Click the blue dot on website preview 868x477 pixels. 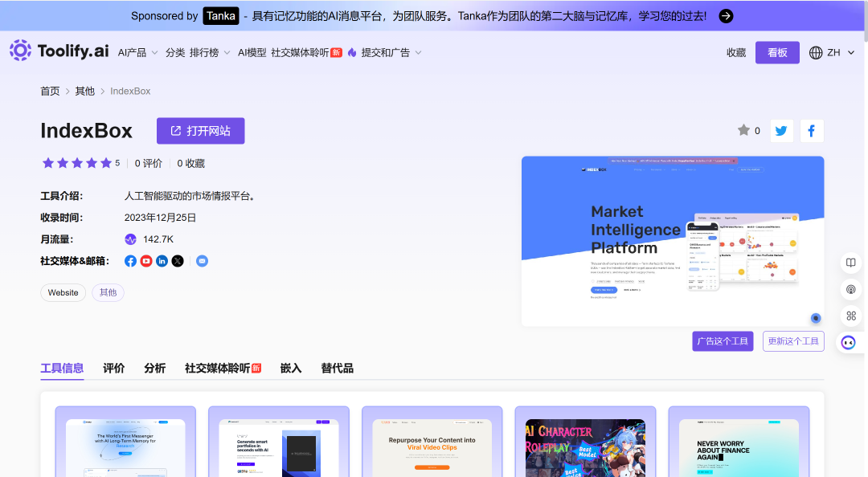click(x=816, y=318)
